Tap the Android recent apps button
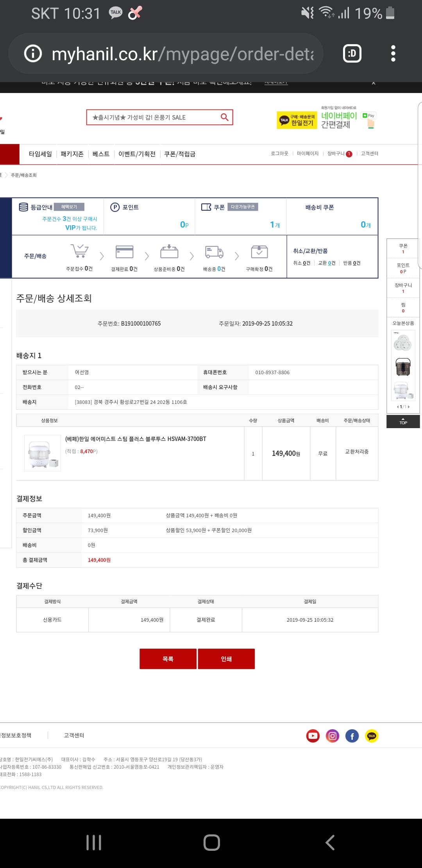This screenshot has height=868, width=422. pos(94,843)
